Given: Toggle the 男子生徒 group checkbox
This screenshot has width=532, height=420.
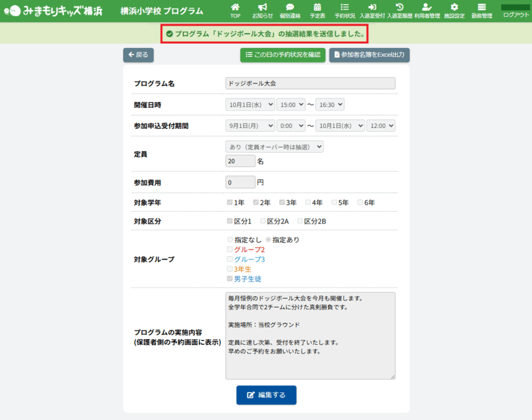Looking at the screenshot, I should pyautogui.click(x=230, y=279).
